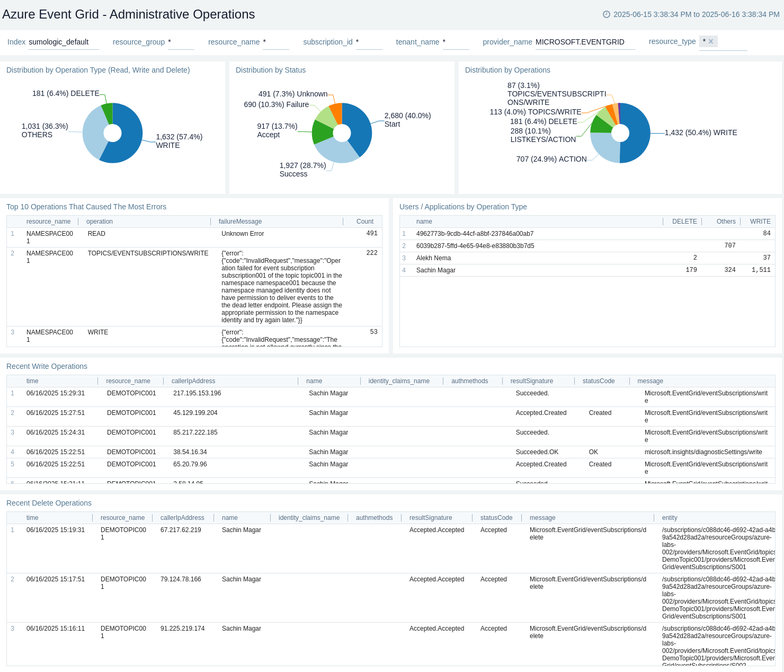Sort Recent Write Operations by resultSignature column

[532, 381]
